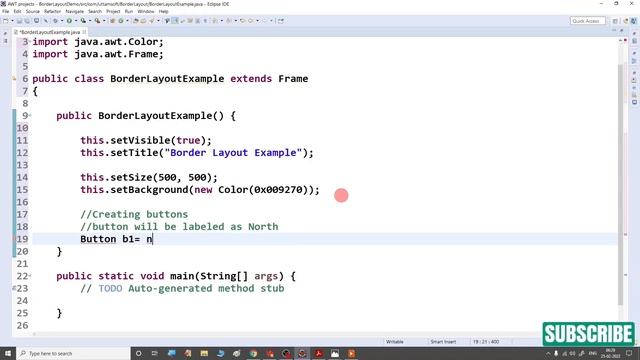Click the editor vertical scrollbar
640x360 pixels.
[620, 184]
